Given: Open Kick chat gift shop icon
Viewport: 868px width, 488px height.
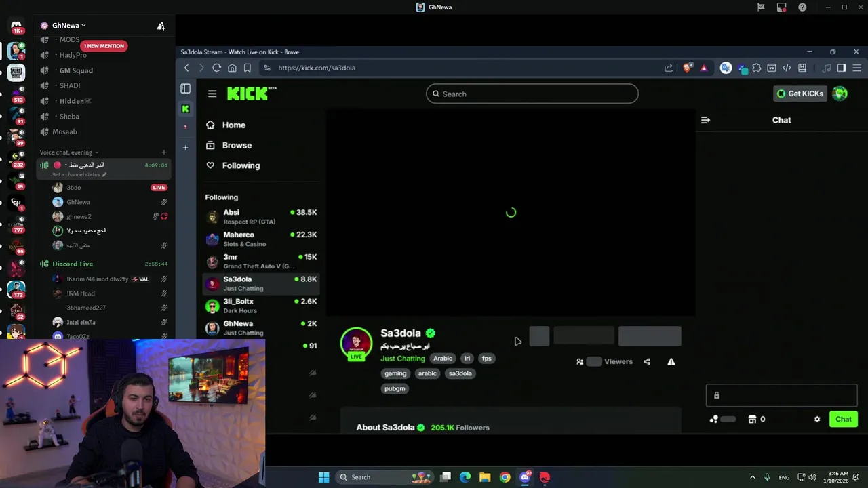Looking at the screenshot, I should point(752,420).
